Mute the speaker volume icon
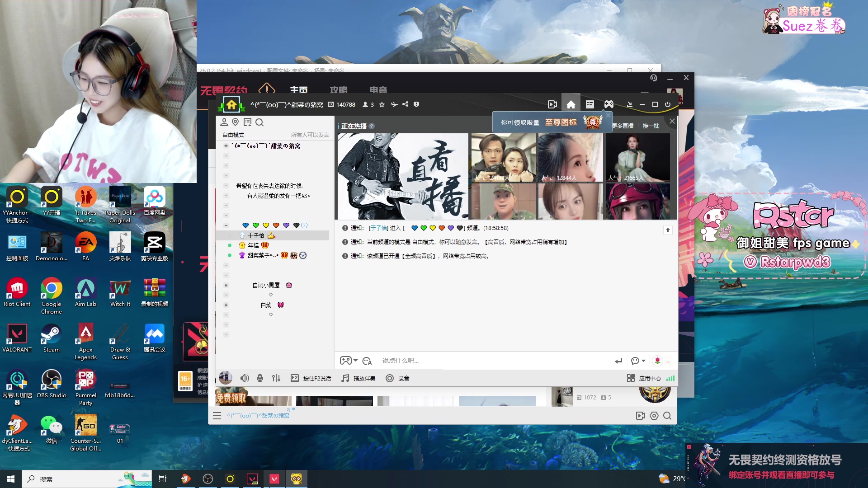Image resolution: width=868 pixels, height=488 pixels. point(245,378)
